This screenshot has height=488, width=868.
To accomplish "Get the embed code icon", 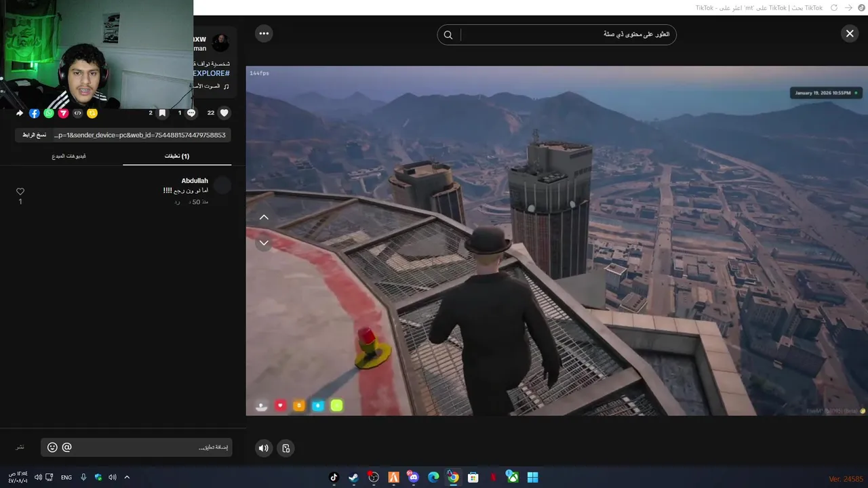I will 78,113.
